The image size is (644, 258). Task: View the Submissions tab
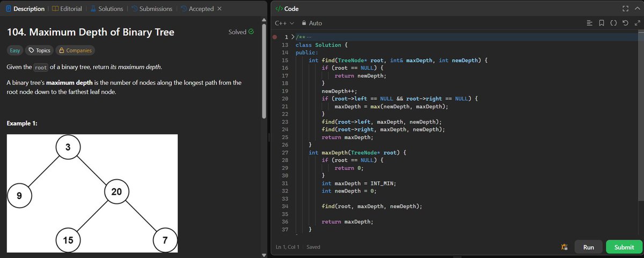151,9
